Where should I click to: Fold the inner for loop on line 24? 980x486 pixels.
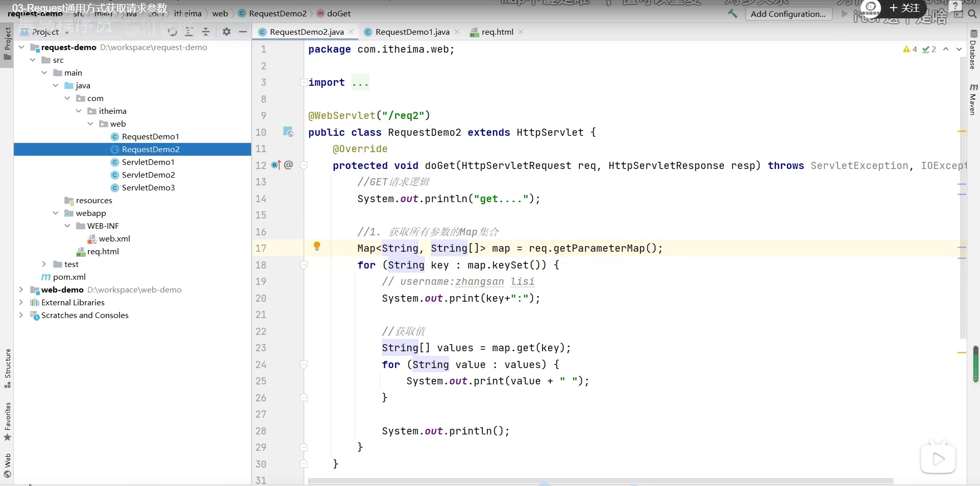pos(304,364)
